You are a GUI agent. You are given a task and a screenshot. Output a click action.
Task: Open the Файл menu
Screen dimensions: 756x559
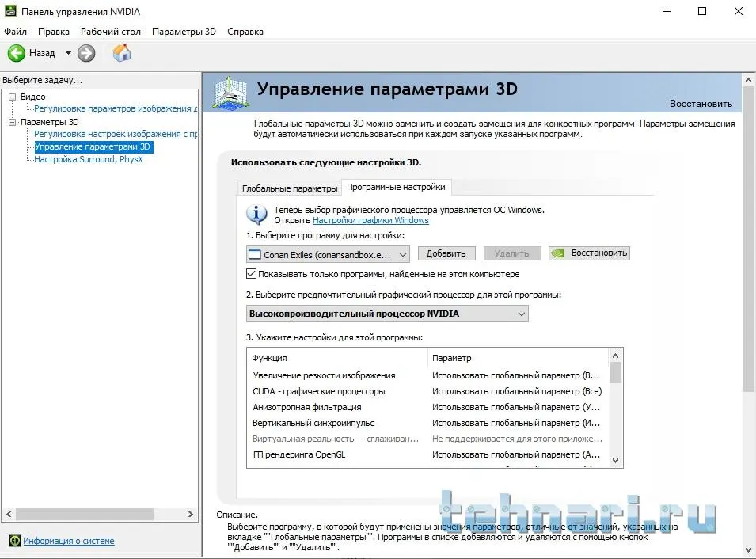tap(15, 32)
